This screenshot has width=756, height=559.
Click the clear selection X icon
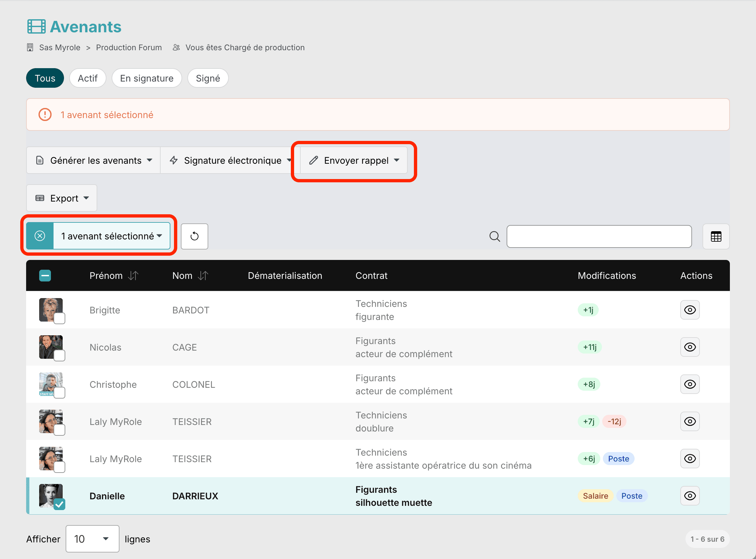(40, 236)
